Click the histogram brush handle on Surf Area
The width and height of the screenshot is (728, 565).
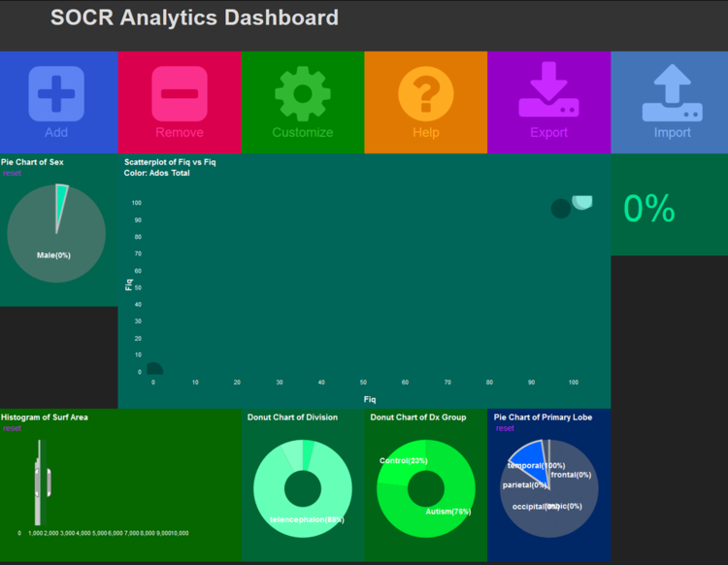click(49, 482)
